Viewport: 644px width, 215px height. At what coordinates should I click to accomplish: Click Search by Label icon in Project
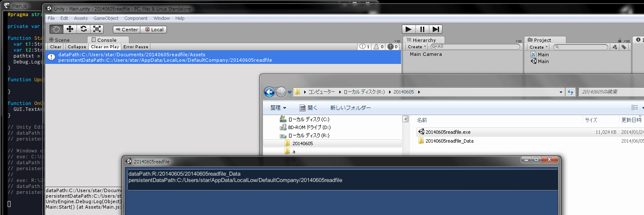[x=623, y=47]
